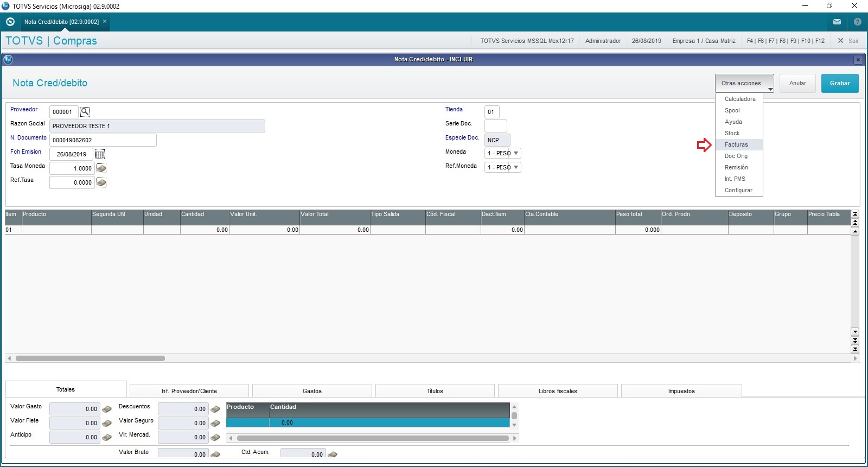868x467 pixels.
Task: Click Ctd. Acum. money icon
Action: tap(333, 454)
